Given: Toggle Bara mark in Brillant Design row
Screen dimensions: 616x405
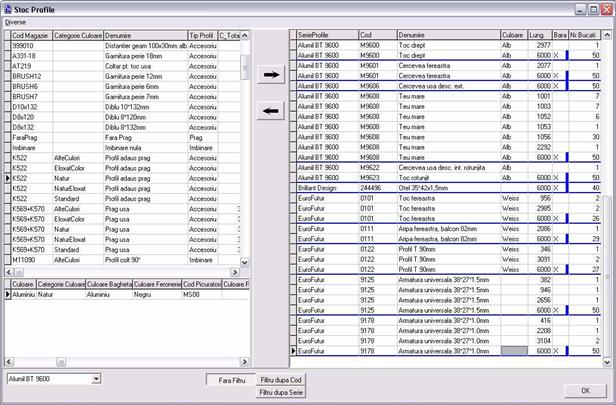Looking at the screenshot, I should 559,187.
